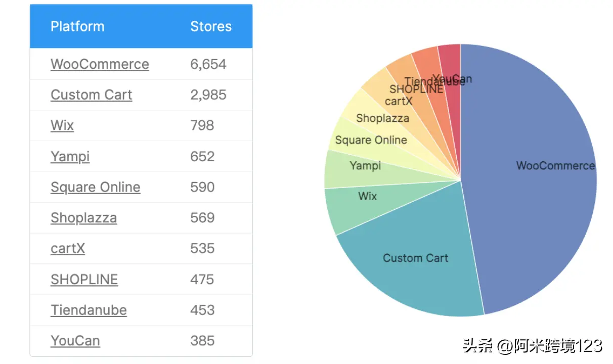
Task: Open the Wix platform link
Action: coord(62,125)
